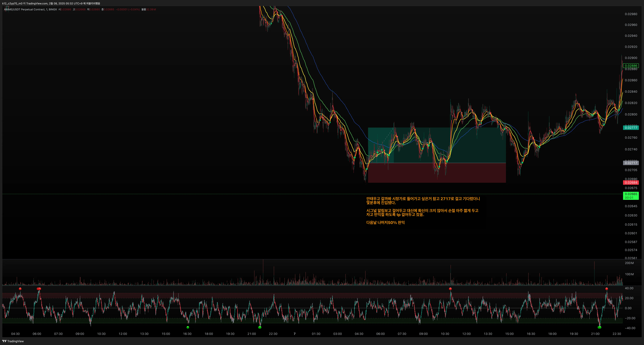Click the red 0.02684 stop-loss price label
The height and width of the screenshot is (345, 644).
click(x=631, y=183)
